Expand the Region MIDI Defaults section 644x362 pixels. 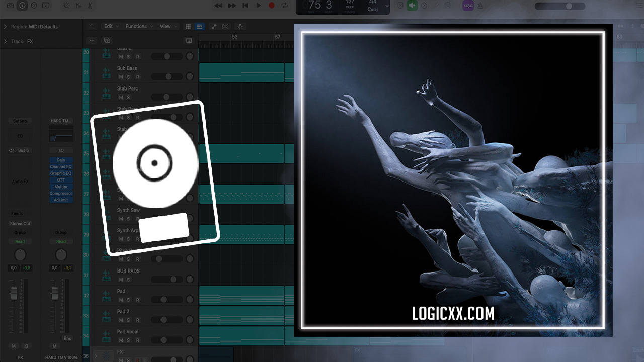[x=5, y=27]
